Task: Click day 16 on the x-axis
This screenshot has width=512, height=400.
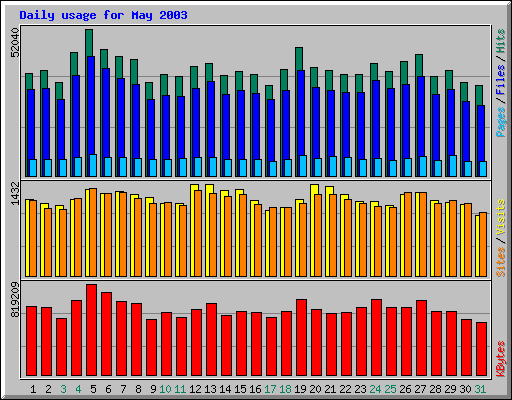Action: click(x=255, y=389)
